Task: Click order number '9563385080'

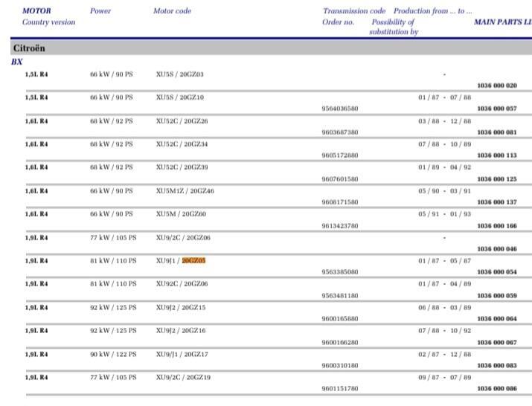Action: point(340,272)
